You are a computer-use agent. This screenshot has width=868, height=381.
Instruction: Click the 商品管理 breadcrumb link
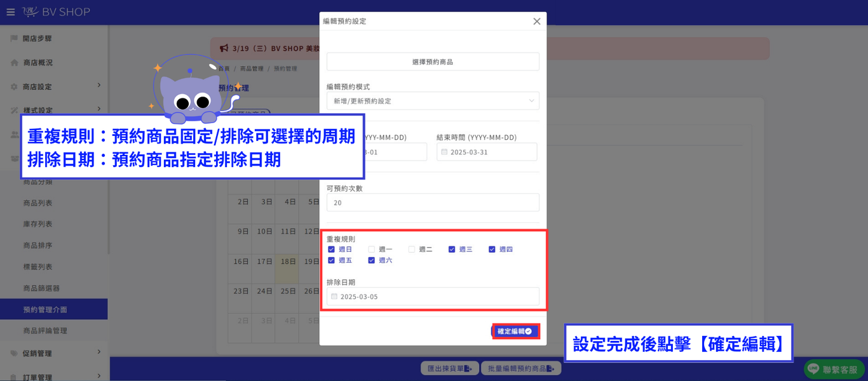(x=251, y=69)
